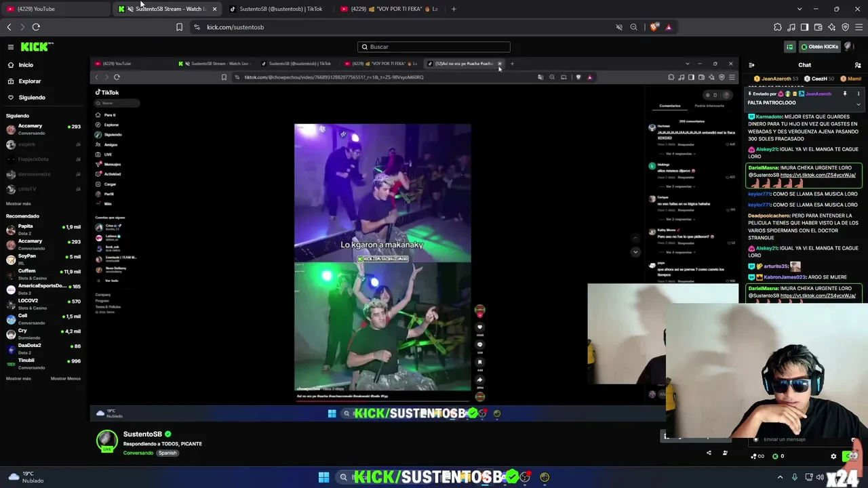Bookmark this page from the address bar

click(x=179, y=27)
